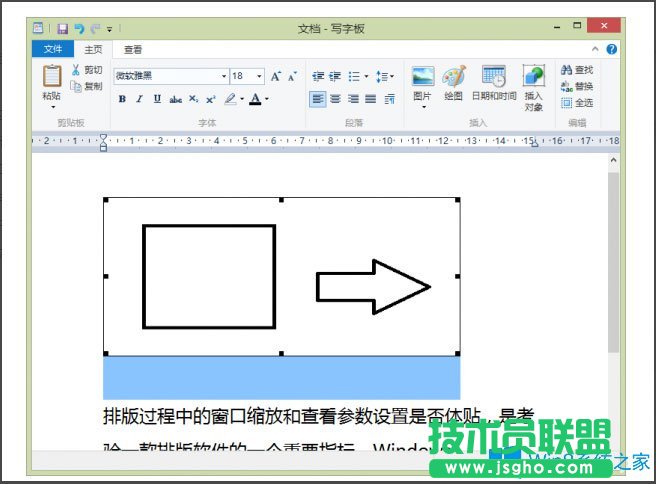Maximize the WordPad window

point(577,26)
